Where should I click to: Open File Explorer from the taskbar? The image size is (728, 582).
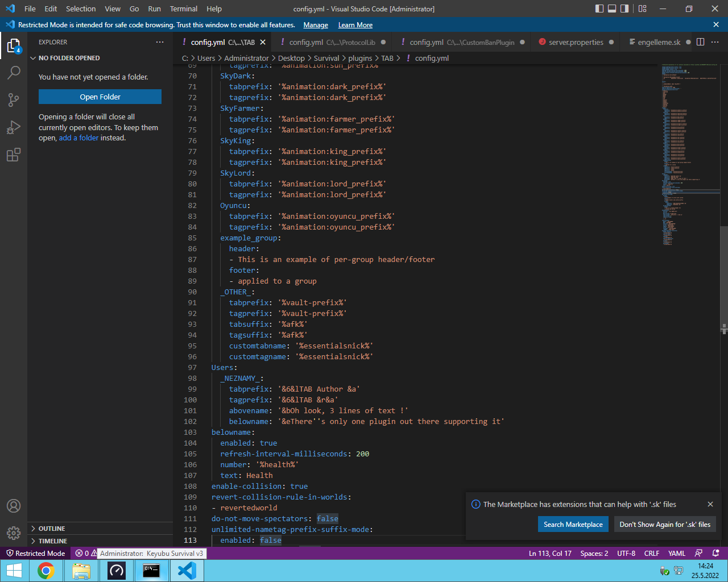pyautogui.click(x=81, y=571)
